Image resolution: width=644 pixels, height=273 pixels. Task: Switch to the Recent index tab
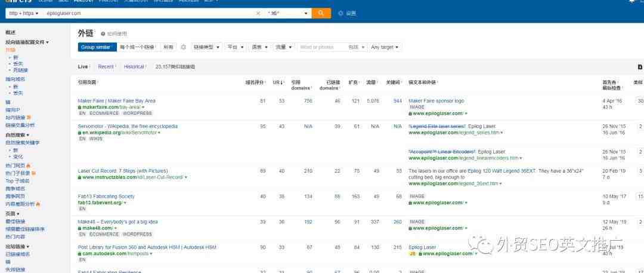(x=107, y=67)
